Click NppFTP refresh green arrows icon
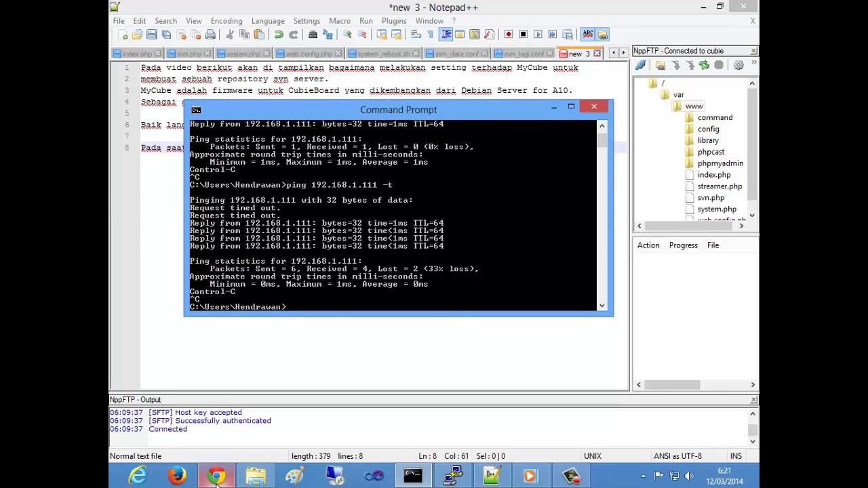Viewport: 868px width, 488px height. (704, 65)
